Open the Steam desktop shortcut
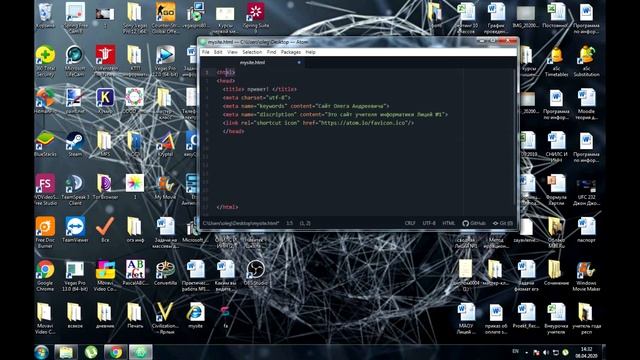Viewport: 640px width, 360px height. point(75,144)
